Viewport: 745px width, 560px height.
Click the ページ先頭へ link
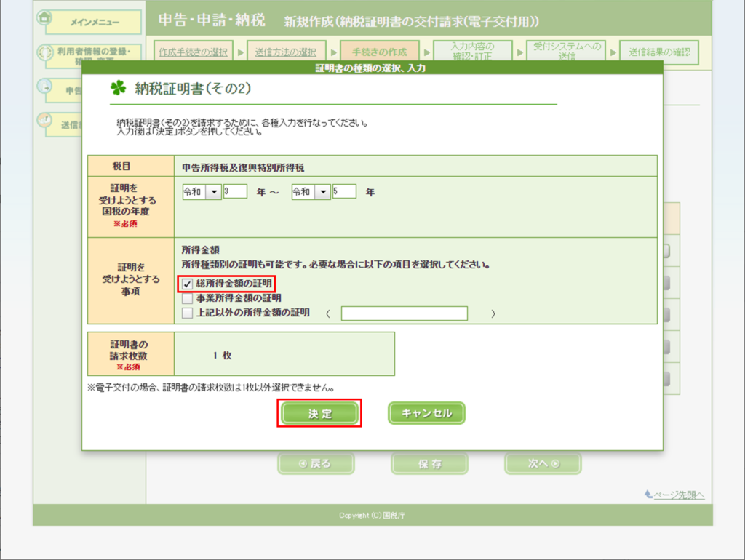[x=679, y=495]
